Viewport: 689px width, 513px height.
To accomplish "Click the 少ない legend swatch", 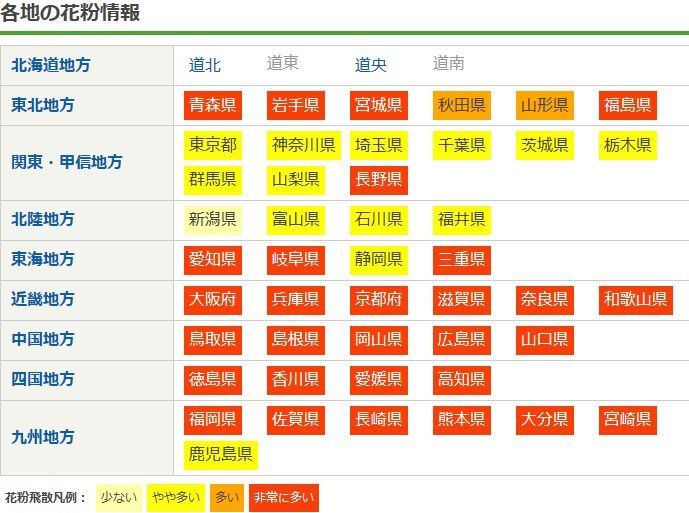I will [119, 497].
